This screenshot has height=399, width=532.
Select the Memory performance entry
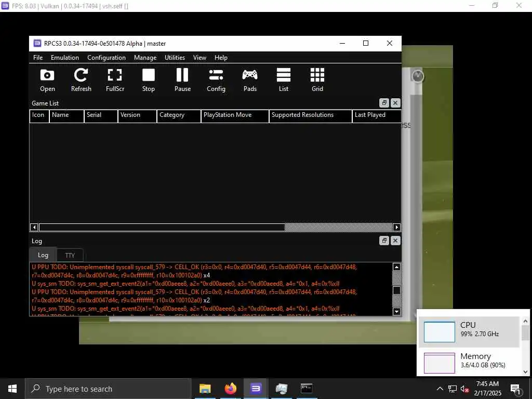click(469, 362)
